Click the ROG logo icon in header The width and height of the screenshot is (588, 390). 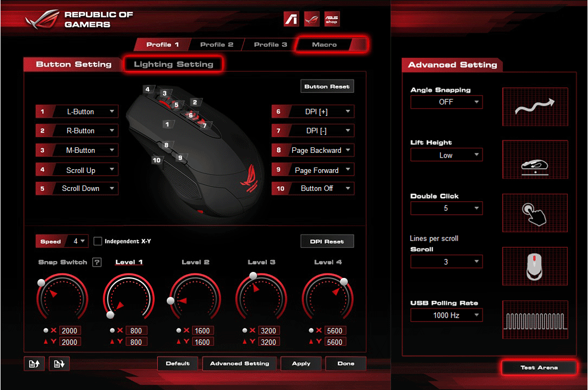(x=311, y=18)
